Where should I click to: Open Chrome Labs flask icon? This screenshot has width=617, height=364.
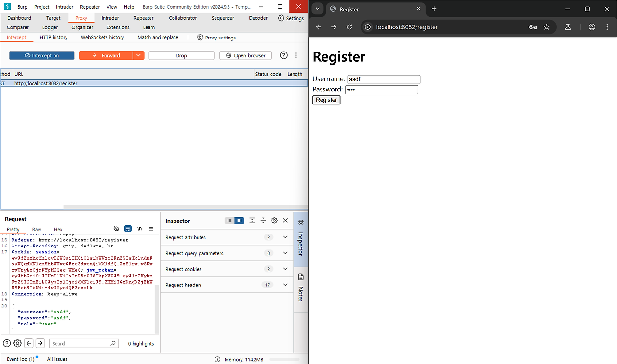[568, 27]
